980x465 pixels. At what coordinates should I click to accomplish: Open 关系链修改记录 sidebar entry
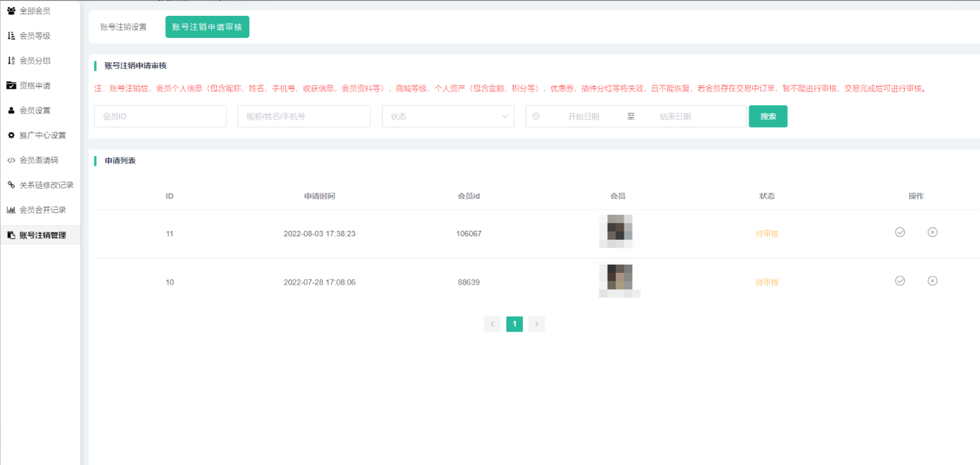[46, 185]
